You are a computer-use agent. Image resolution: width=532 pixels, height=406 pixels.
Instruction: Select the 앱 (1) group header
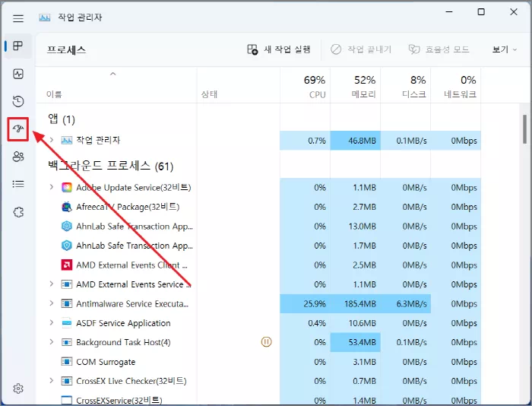coord(62,119)
